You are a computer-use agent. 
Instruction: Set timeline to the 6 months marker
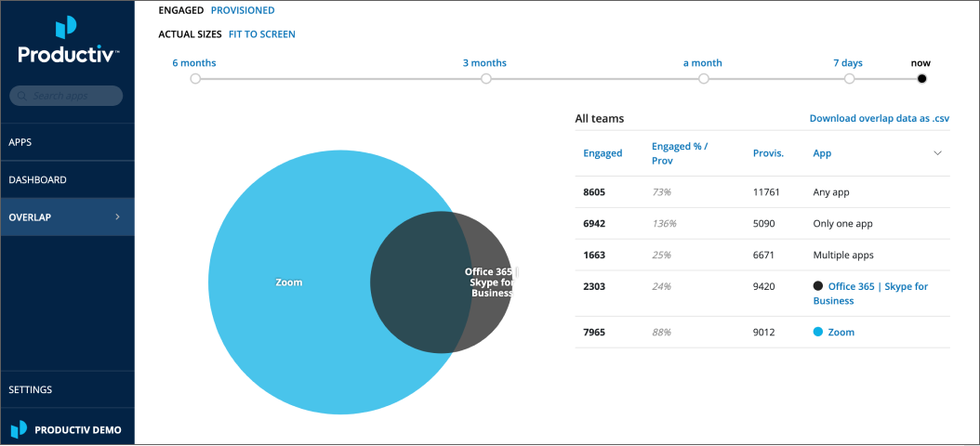click(195, 79)
